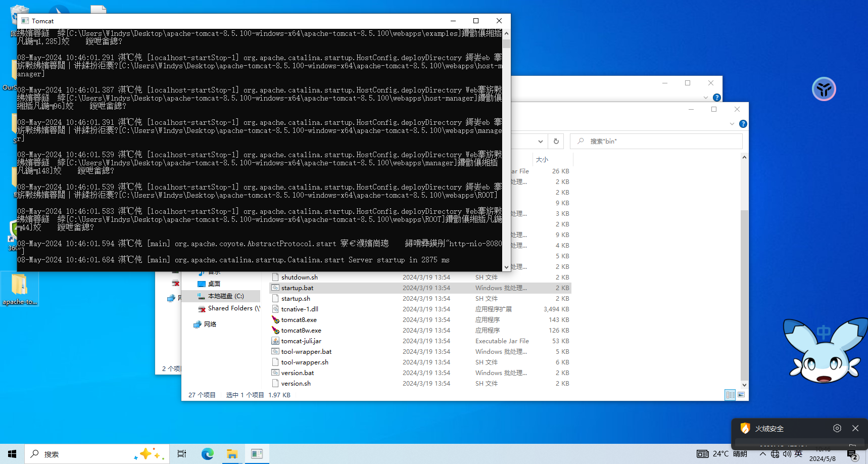Select 本地磁盘 (C:) in navigation pane
Screen dimensions: 868x464
coord(225,296)
